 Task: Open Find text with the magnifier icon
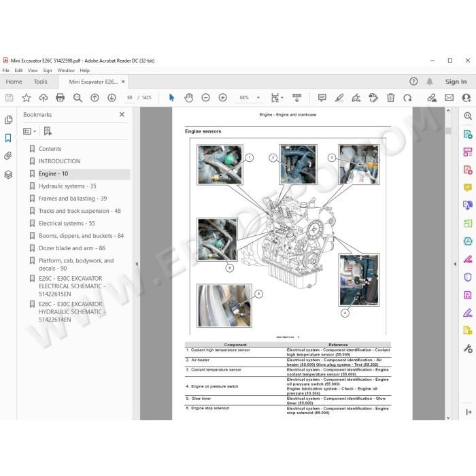tap(78, 98)
